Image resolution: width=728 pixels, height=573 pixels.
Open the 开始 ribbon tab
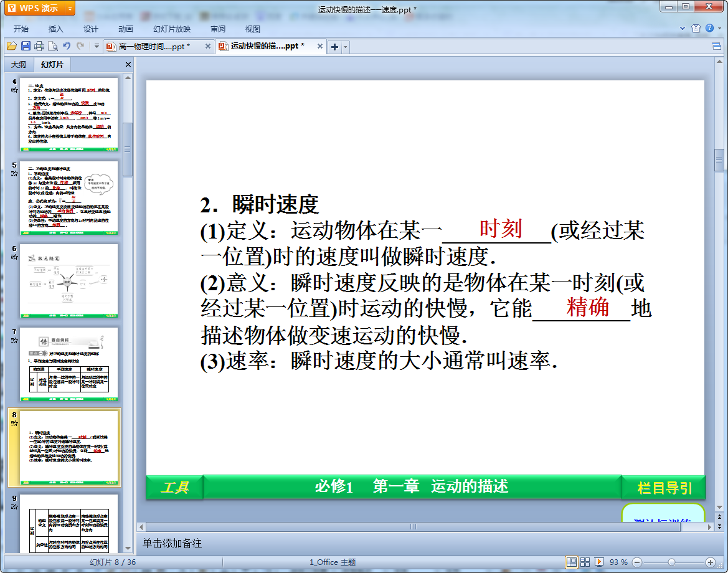(x=21, y=29)
